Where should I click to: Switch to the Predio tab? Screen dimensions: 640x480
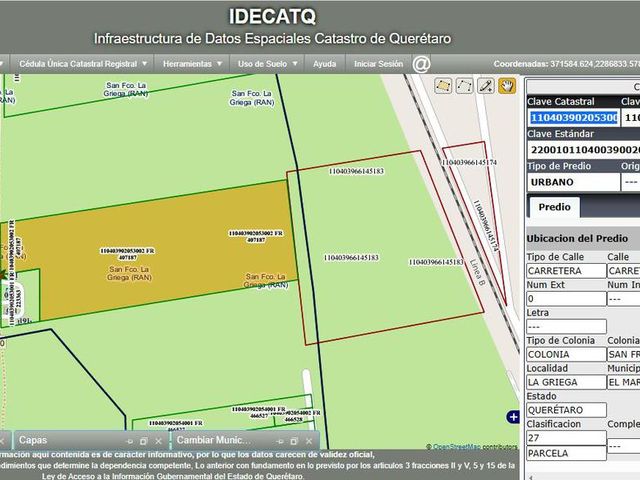tap(554, 207)
